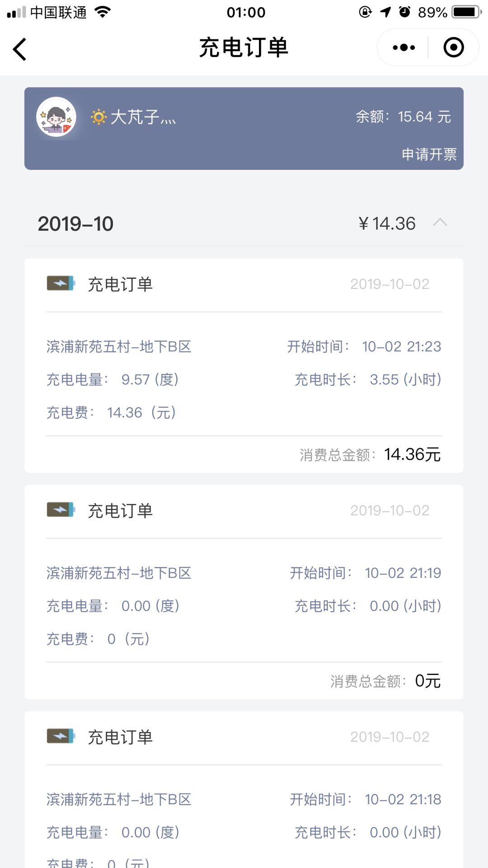
Task: Tap the mini program close circle icon
Action: click(454, 47)
